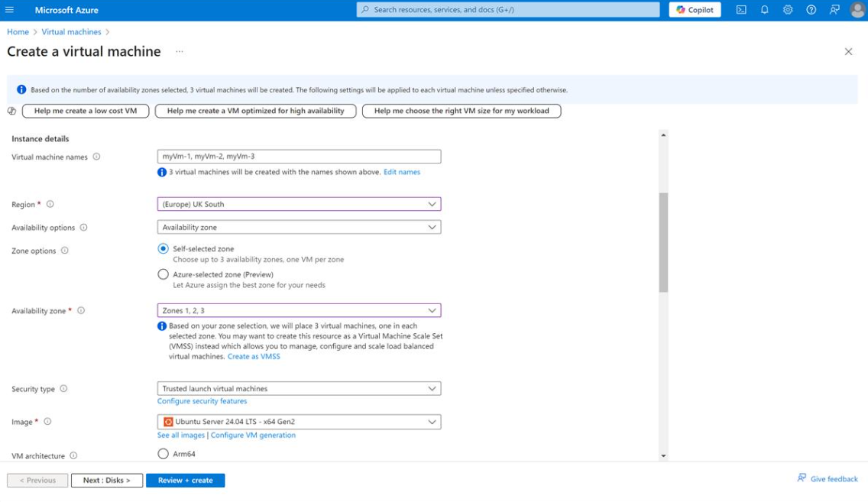Viewport: 868px width, 502px height.
Task: Close the Create a virtual machine blade
Action: 848,51
